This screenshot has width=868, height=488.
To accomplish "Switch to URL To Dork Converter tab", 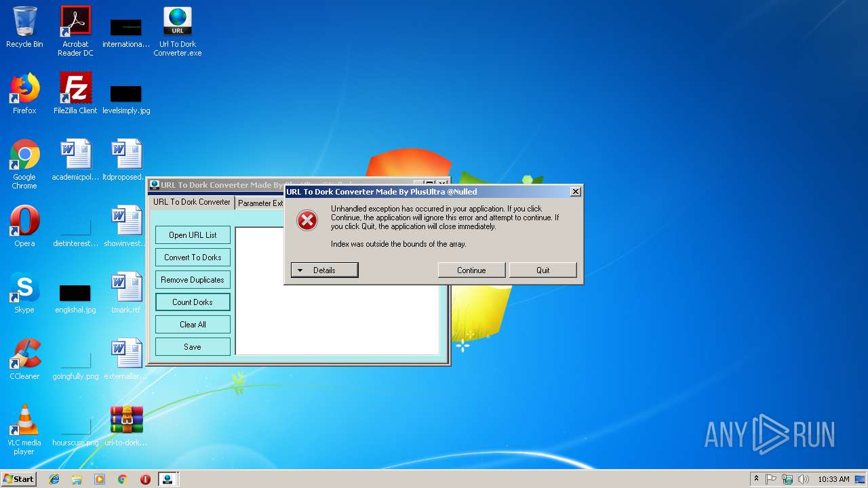I will click(x=192, y=202).
